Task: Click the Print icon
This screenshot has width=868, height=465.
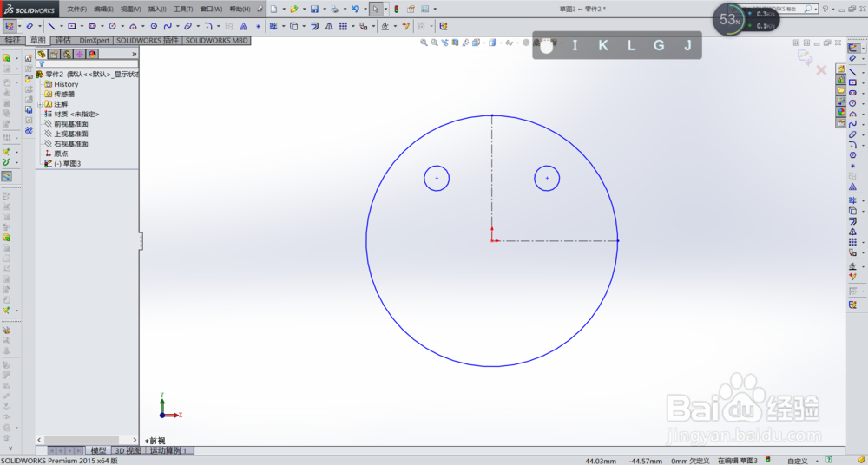Action: coord(335,9)
